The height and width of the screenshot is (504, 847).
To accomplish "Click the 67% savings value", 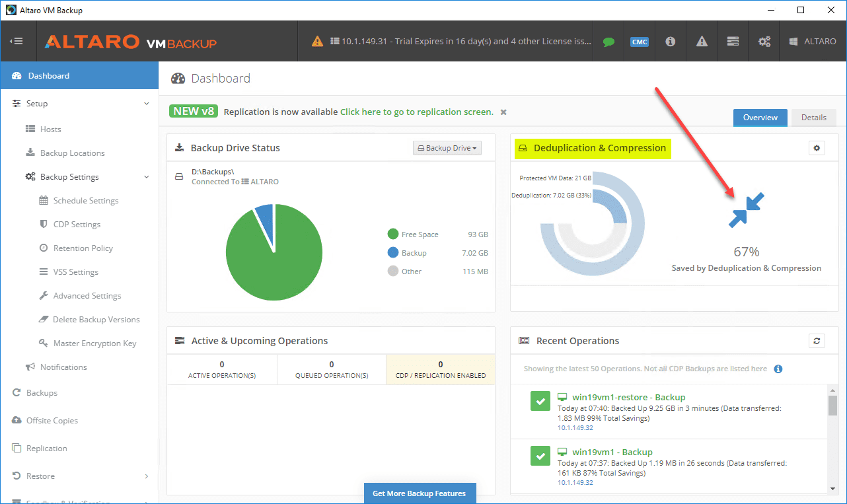I will 747,252.
